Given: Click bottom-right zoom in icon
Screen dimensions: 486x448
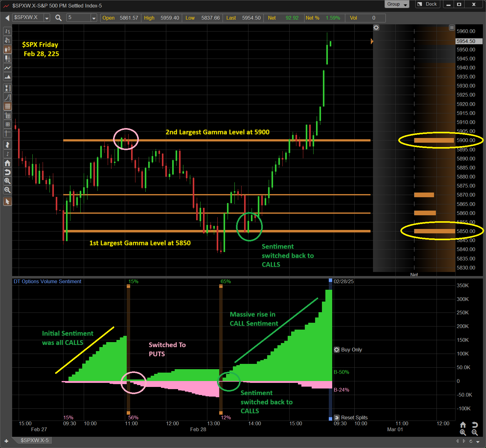Looking at the screenshot, I should point(463,433).
